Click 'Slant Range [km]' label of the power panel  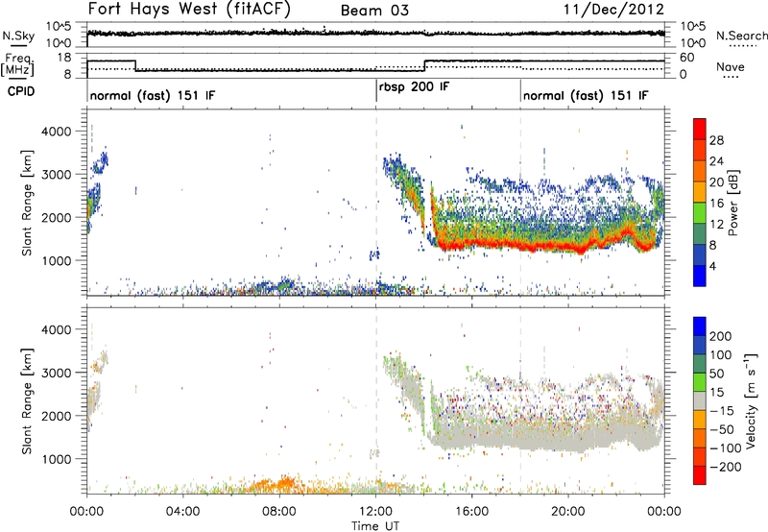tap(27, 203)
